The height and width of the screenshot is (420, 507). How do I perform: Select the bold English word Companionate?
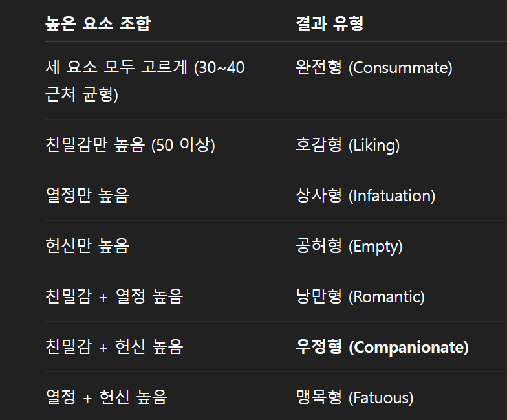(408, 348)
